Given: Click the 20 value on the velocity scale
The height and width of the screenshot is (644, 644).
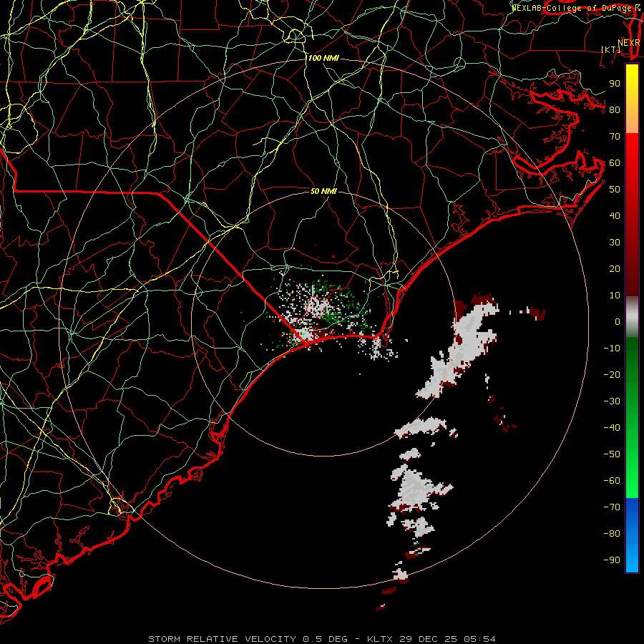Looking at the screenshot, I should tap(615, 269).
